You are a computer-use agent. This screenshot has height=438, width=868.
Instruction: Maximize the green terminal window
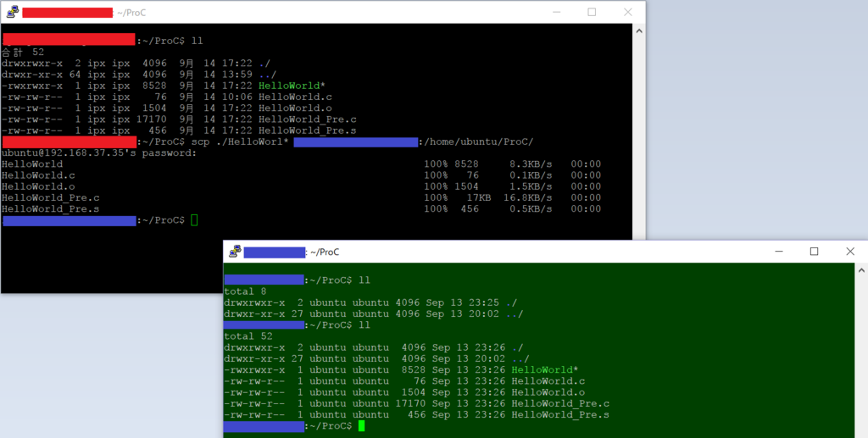point(814,252)
